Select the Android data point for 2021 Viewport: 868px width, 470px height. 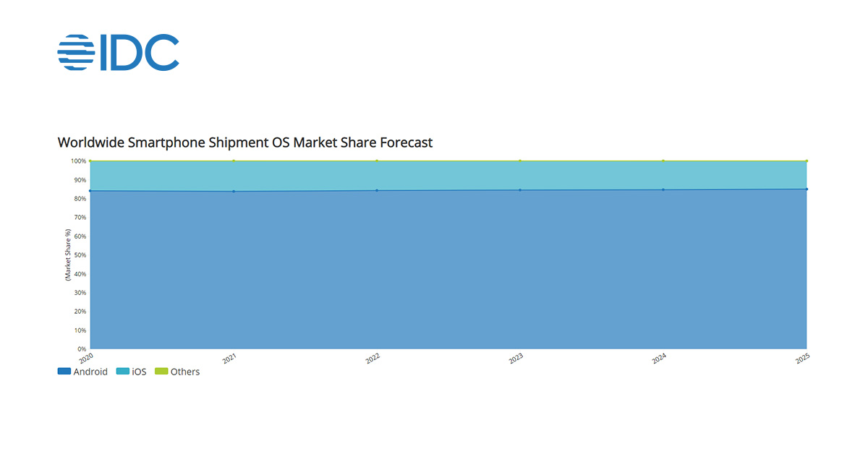[234, 192]
